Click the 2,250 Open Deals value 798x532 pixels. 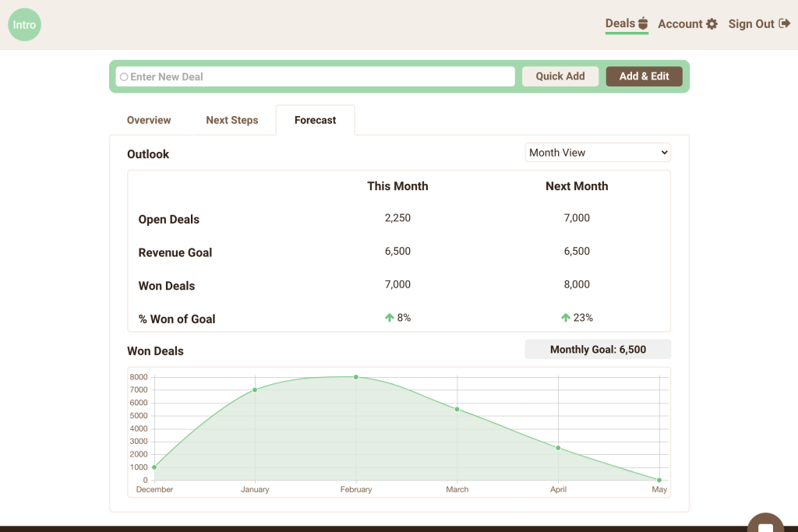[397, 217]
